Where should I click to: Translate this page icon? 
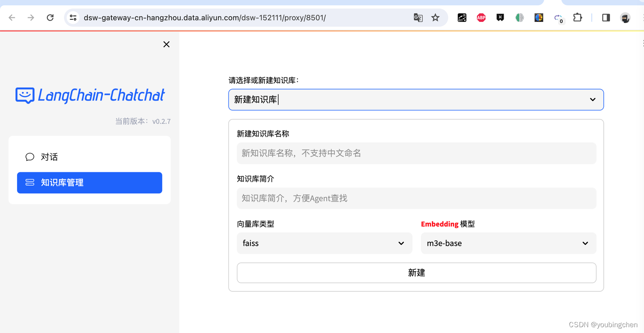pyautogui.click(x=418, y=18)
